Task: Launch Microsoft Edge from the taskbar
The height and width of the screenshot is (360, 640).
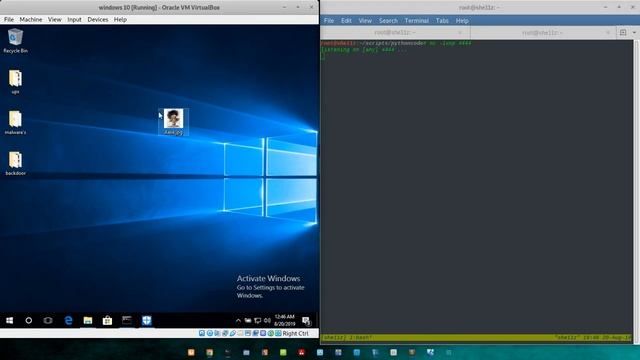Action: pyautogui.click(x=68, y=320)
